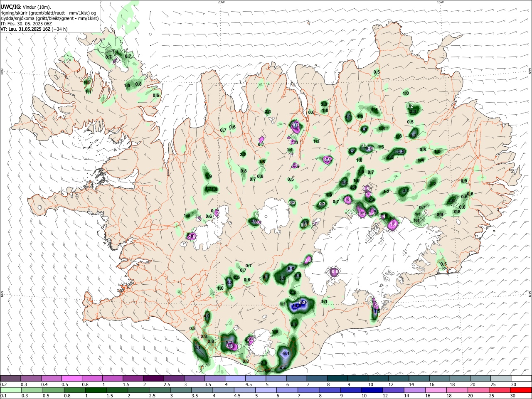The height and width of the screenshot is (399, 532).
Task: Select the dark green lower swatch between 1 and 1.5
Action: [x=96, y=390]
